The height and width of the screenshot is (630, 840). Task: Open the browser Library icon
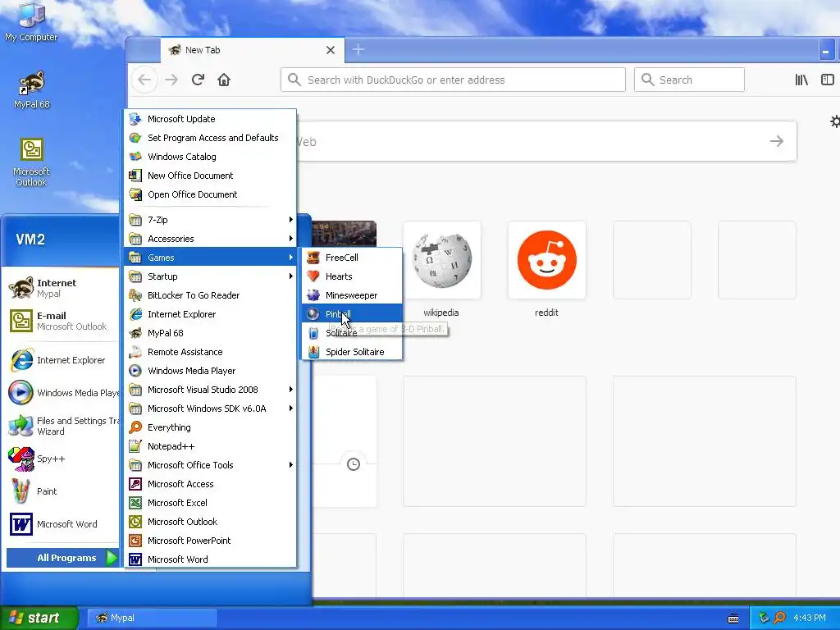pyautogui.click(x=801, y=80)
